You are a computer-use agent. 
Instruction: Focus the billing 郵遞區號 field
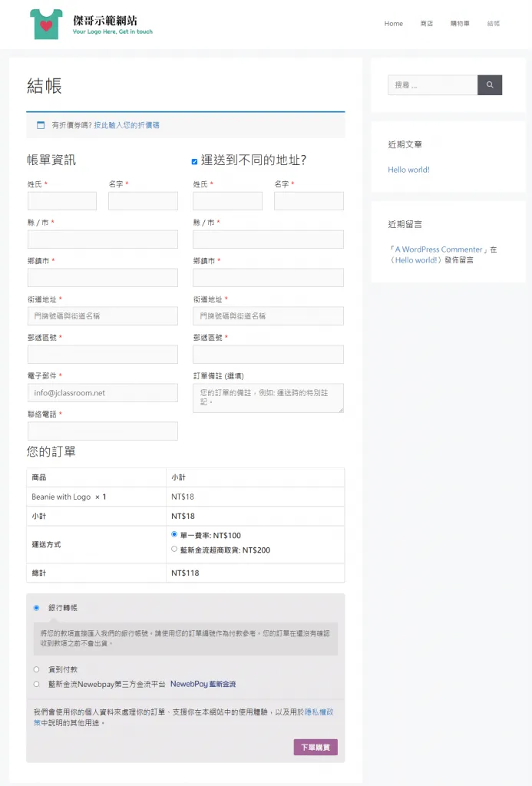103,355
